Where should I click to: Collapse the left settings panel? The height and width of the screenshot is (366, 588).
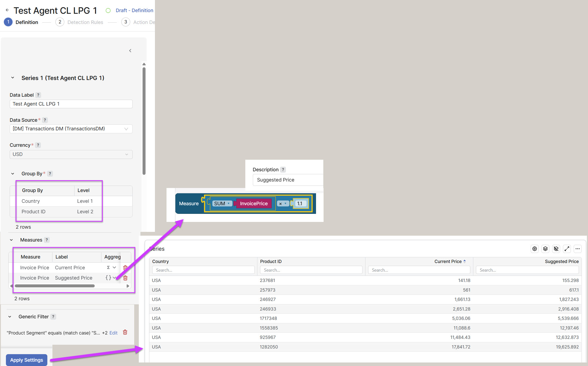pyautogui.click(x=130, y=51)
